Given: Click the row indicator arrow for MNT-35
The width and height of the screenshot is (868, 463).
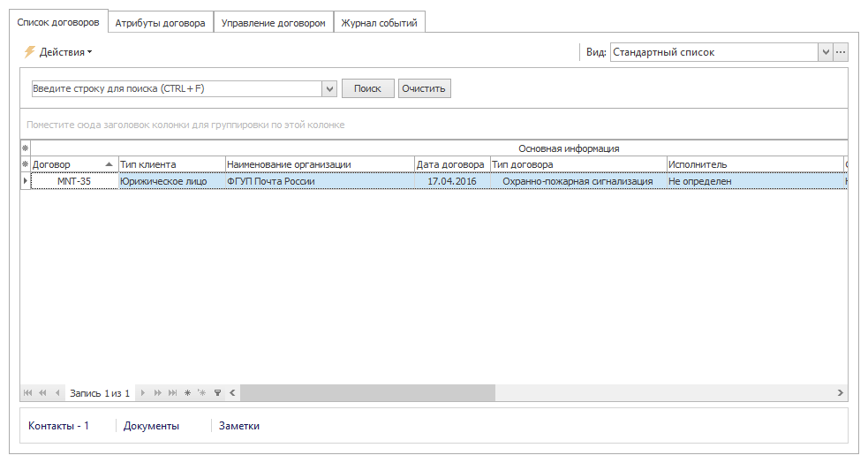Looking at the screenshot, I should [x=26, y=181].
